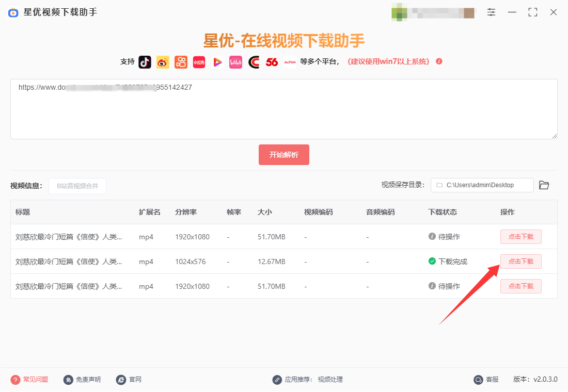The image size is (568, 392).
Task: Select the 56 video platform icon
Action: [x=272, y=61]
